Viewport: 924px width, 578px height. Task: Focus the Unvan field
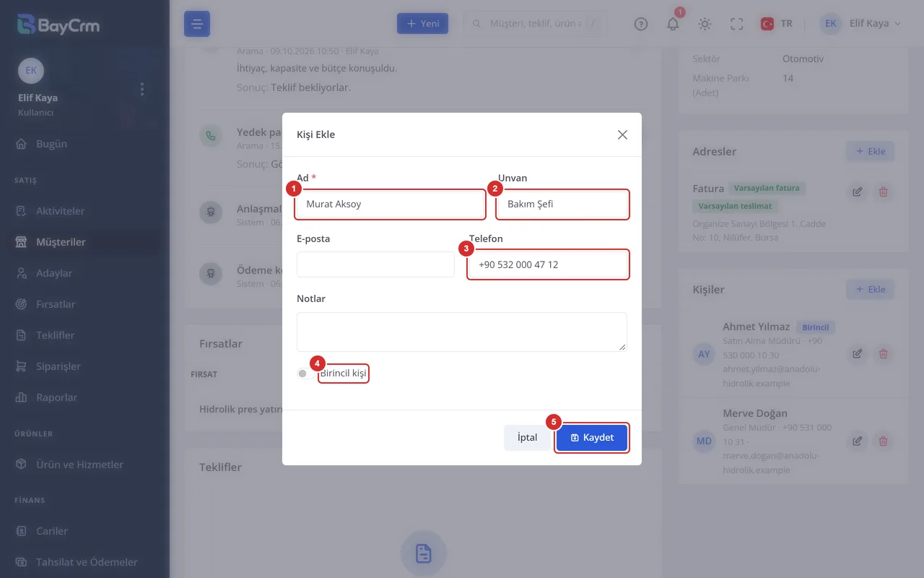tap(562, 204)
